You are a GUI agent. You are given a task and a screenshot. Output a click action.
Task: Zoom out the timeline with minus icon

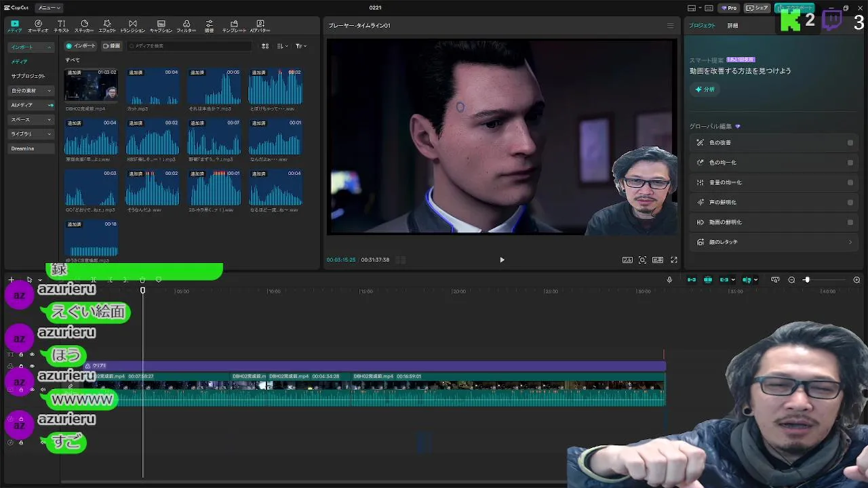point(791,279)
